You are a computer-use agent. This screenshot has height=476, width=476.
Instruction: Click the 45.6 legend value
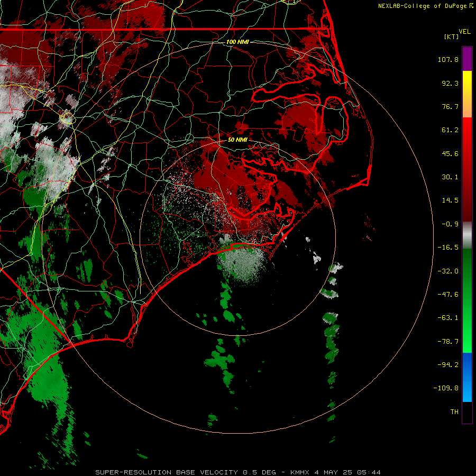point(450,153)
